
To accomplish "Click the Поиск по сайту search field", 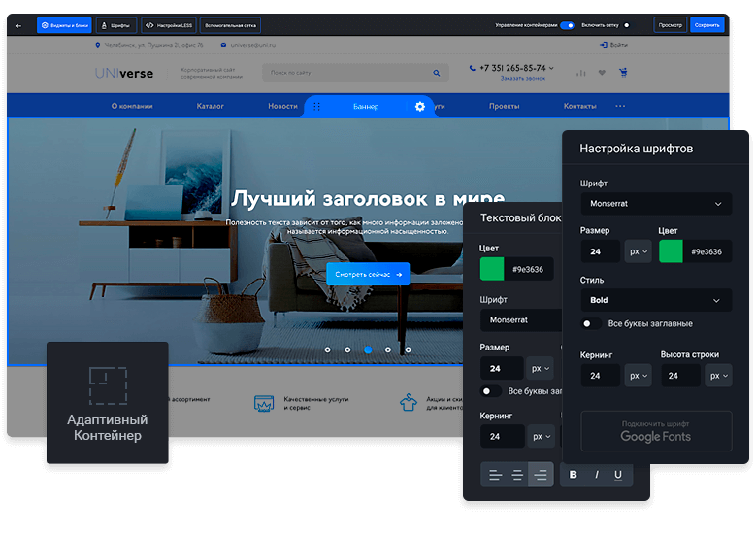I will pos(356,73).
